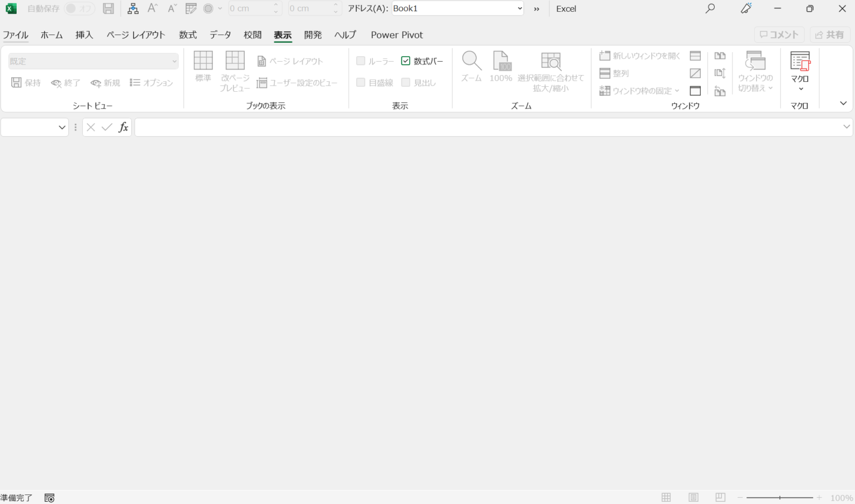Expand the formula bar chevron

tap(847, 127)
